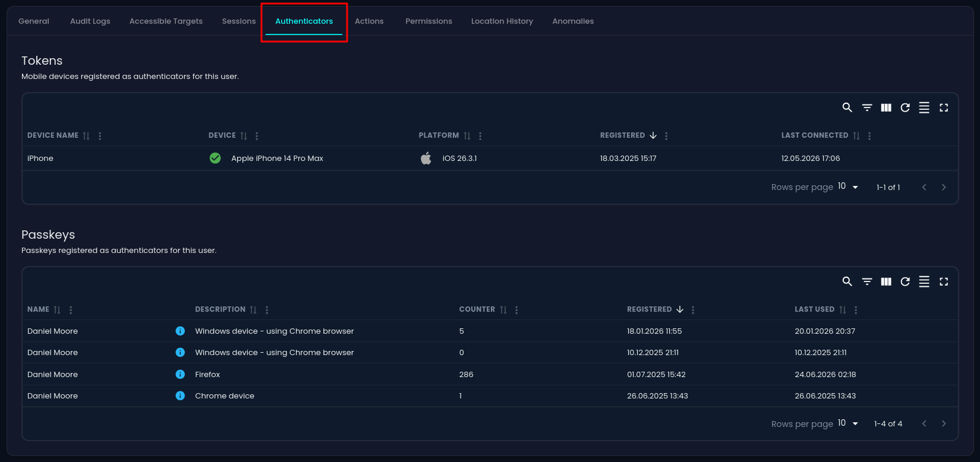The height and width of the screenshot is (462, 980).
Task: Open the column chooser icon in the Tokens table
Action: pyautogui.click(x=886, y=107)
